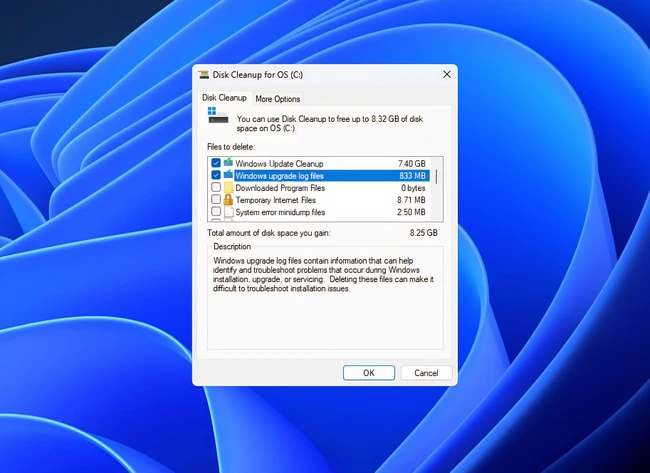This screenshot has height=473, width=650.
Task: Uncheck the Windows upgrade log files checkbox
Action: (x=216, y=175)
